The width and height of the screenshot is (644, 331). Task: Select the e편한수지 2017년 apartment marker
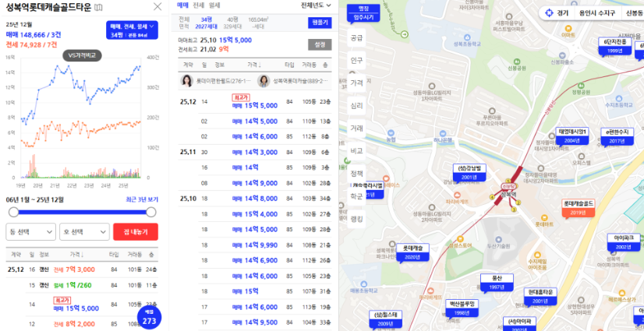pyautogui.click(x=617, y=136)
